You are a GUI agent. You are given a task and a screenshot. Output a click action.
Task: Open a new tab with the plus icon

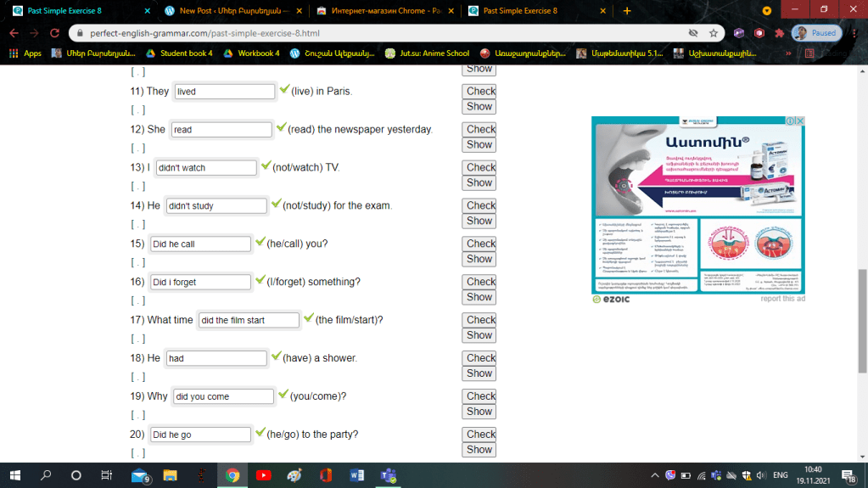coord(627,11)
